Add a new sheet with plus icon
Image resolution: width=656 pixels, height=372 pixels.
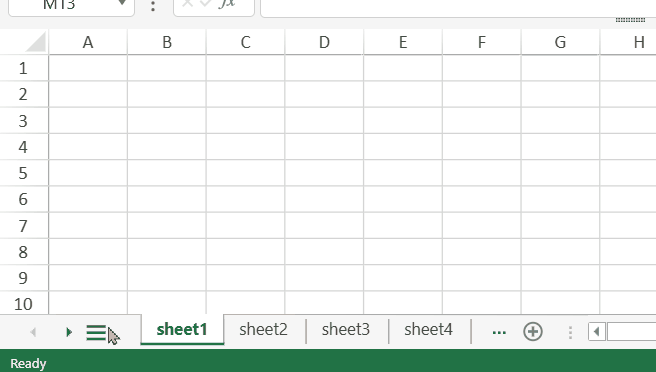[533, 332]
